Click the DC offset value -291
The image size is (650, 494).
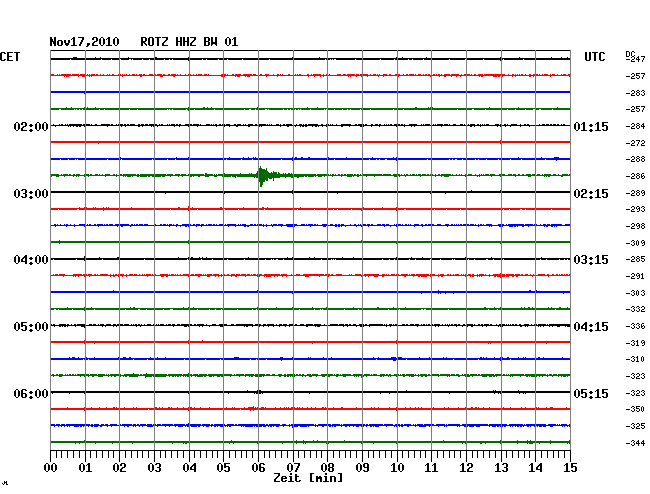point(635,276)
